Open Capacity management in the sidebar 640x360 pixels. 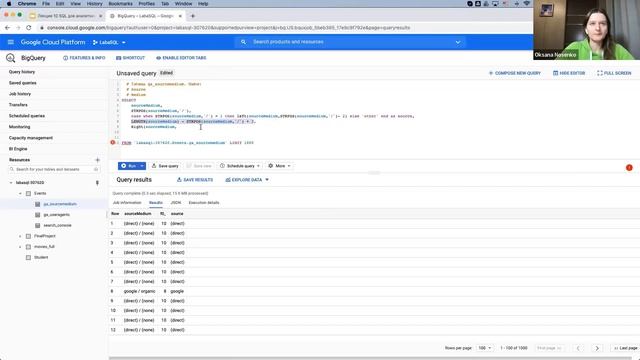[x=31, y=138]
